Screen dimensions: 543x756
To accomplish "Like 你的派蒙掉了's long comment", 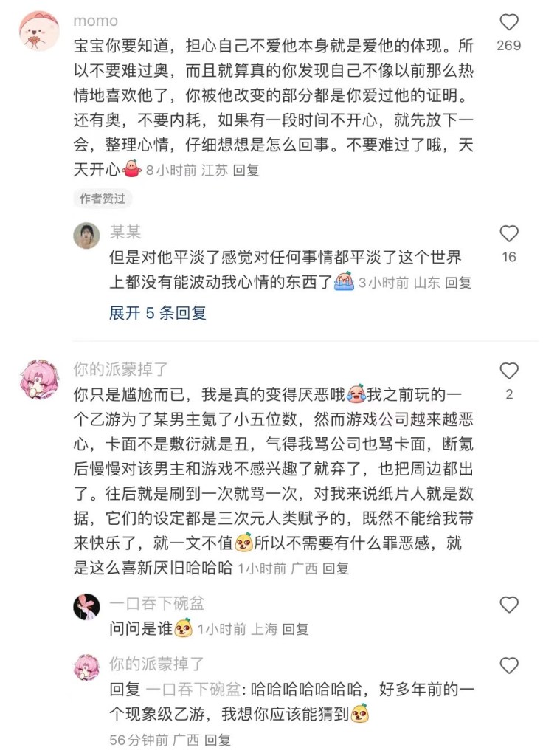I will coord(509,371).
